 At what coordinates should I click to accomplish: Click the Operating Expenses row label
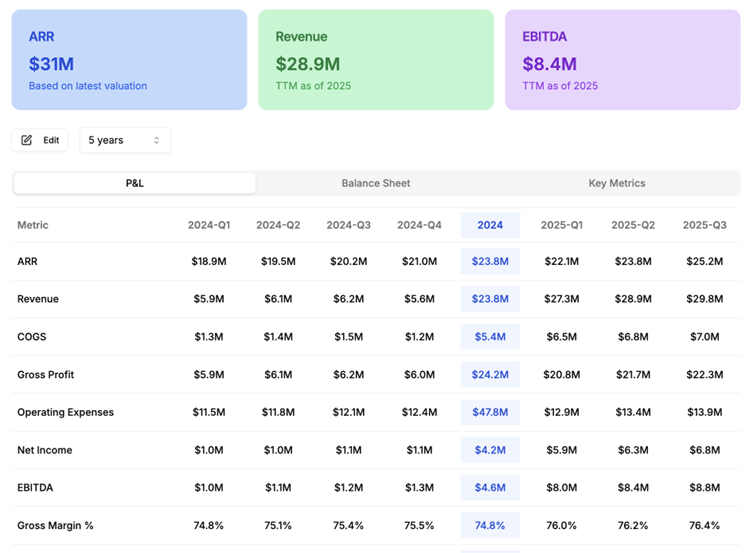click(x=65, y=412)
